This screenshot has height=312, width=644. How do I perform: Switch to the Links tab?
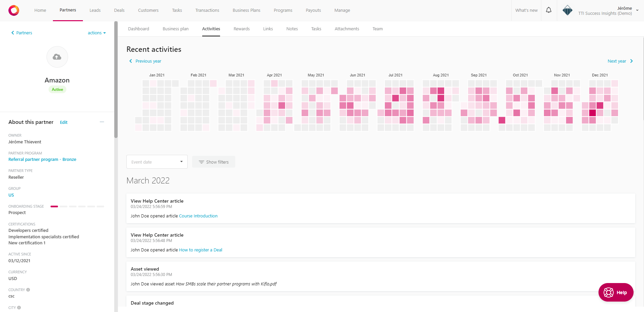[x=268, y=29]
